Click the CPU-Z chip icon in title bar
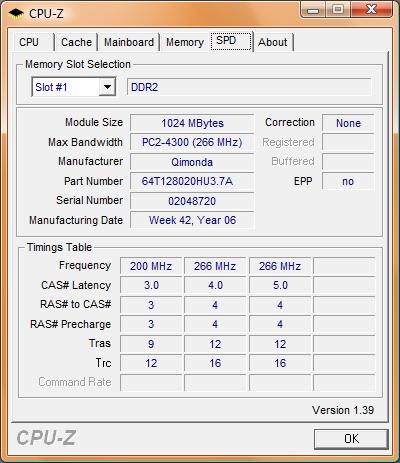 coord(16,14)
